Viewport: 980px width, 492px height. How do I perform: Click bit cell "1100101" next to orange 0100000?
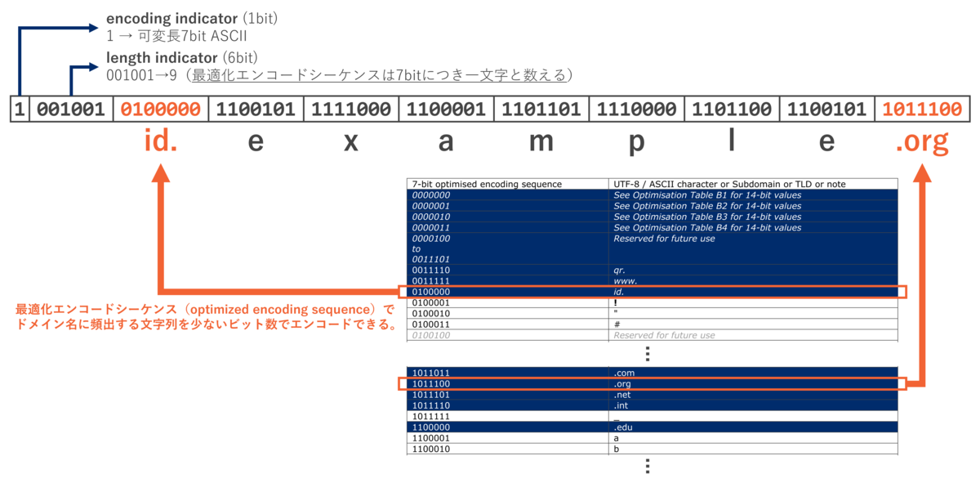click(x=256, y=110)
